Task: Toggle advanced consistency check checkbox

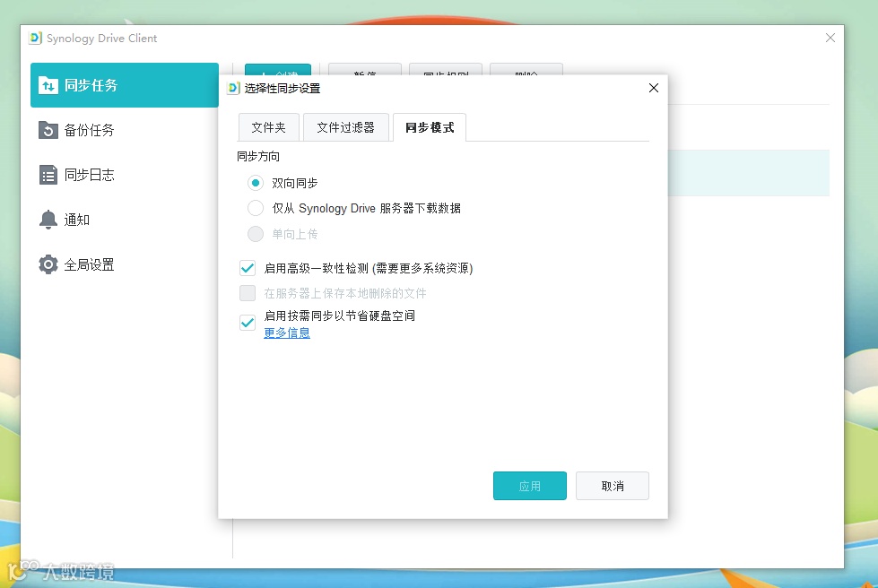Action: coord(248,268)
